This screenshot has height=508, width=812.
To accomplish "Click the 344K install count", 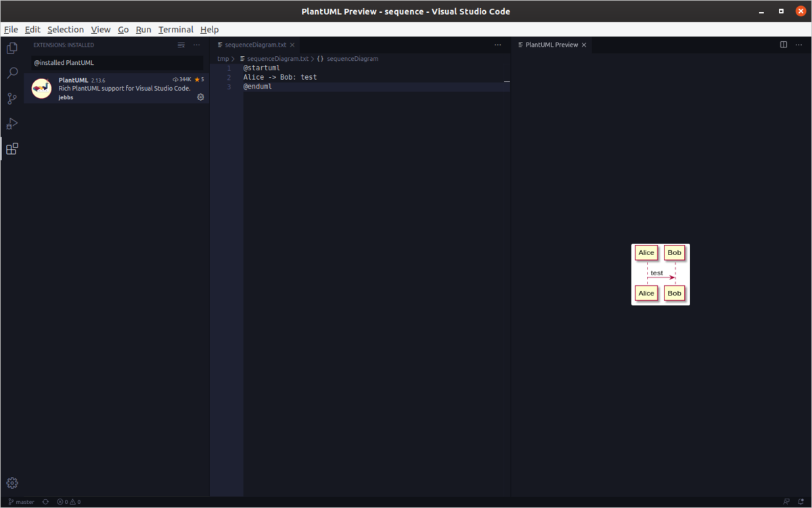I will point(181,80).
